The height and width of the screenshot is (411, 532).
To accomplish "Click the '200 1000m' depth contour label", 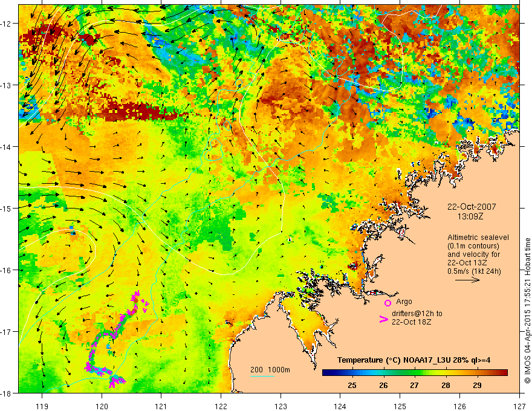I will pos(270,370).
